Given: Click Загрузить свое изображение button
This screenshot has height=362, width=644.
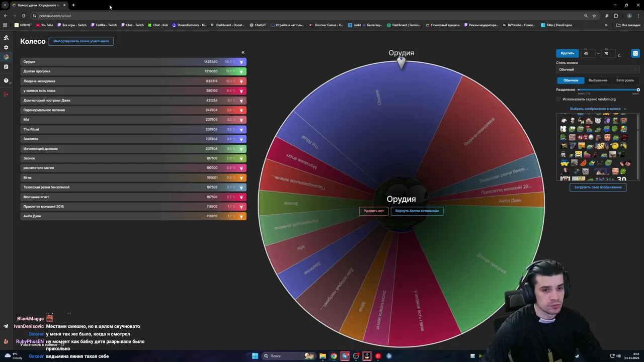Looking at the screenshot, I should (x=598, y=187).
